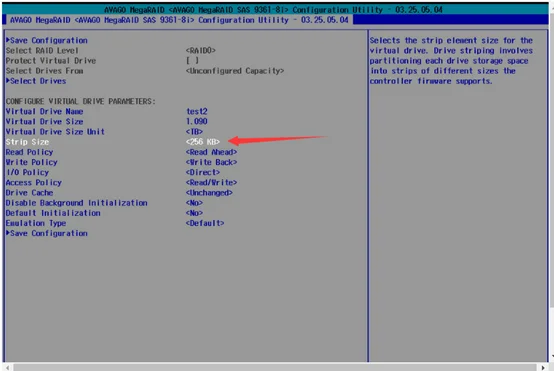Change Drive Cache Unchanged setting
The height and width of the screenshot is (371, 554).
pos(209,193)
